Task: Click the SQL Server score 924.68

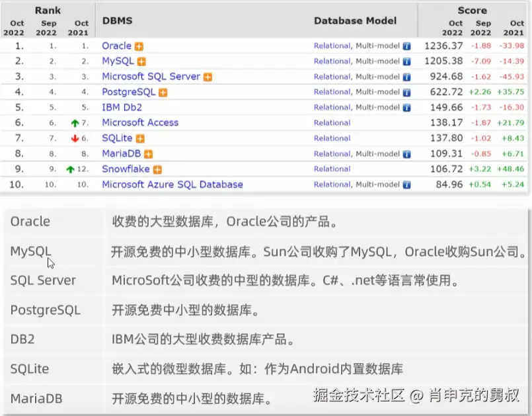Action: (446, 77)
